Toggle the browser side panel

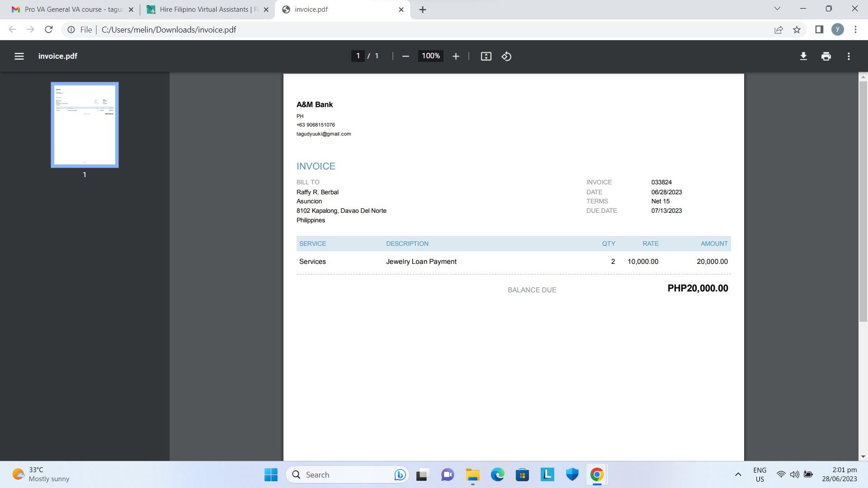819,30
